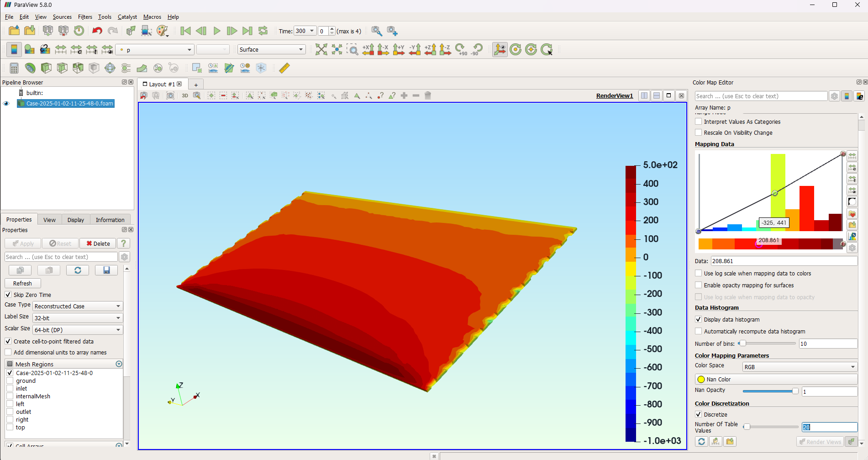Open the Label Size dropdown
868x460 pixels.
coord(78,318)
